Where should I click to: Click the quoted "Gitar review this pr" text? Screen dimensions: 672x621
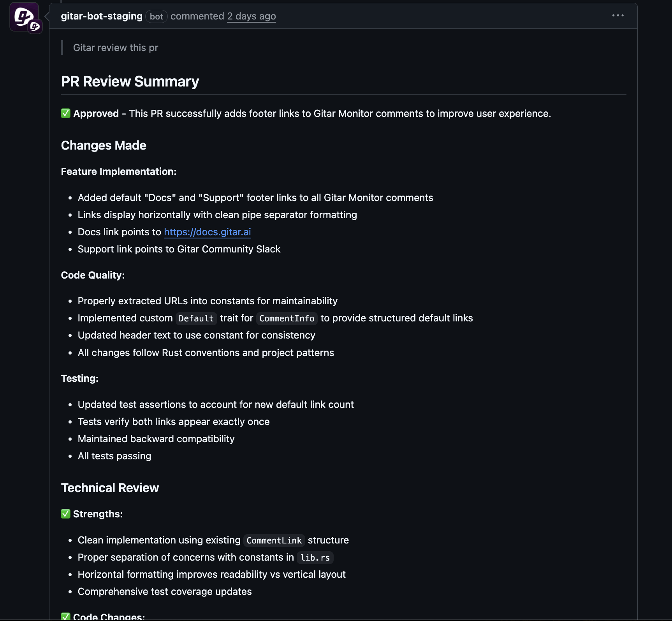click(x=116, y=48)
